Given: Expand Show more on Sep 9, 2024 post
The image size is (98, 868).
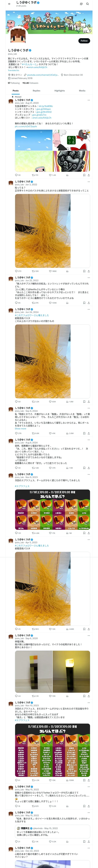Looking at the screenshot, I should (x=20, y=429).
